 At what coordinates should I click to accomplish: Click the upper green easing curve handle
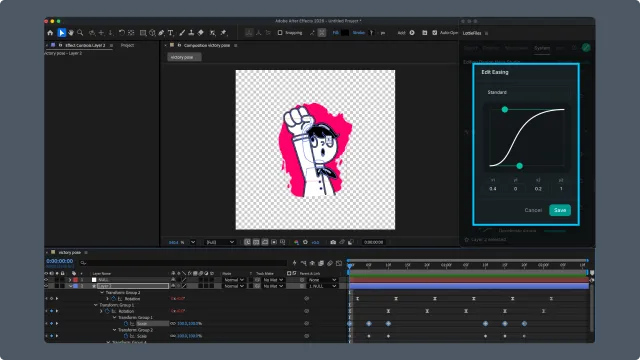coord(505,109)
